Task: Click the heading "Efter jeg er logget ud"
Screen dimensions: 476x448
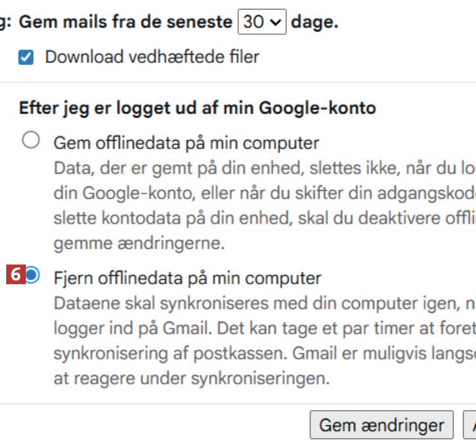Action: [197, 107]
